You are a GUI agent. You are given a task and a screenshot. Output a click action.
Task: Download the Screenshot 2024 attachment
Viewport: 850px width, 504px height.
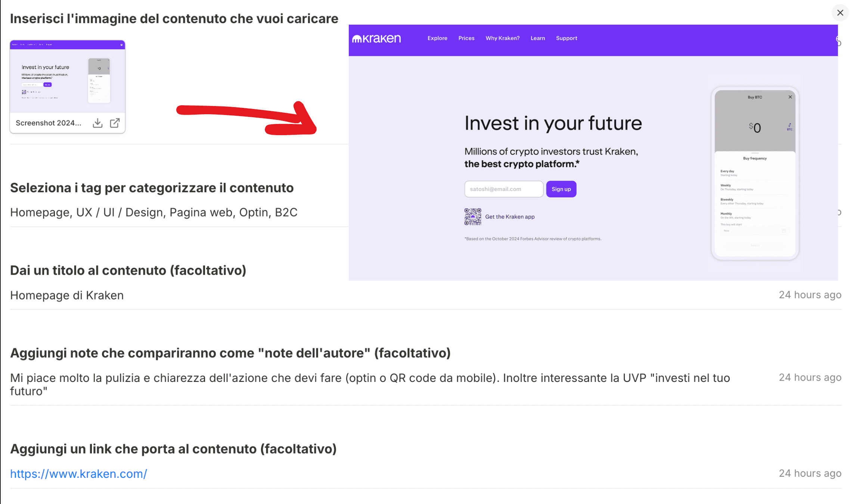97,123
